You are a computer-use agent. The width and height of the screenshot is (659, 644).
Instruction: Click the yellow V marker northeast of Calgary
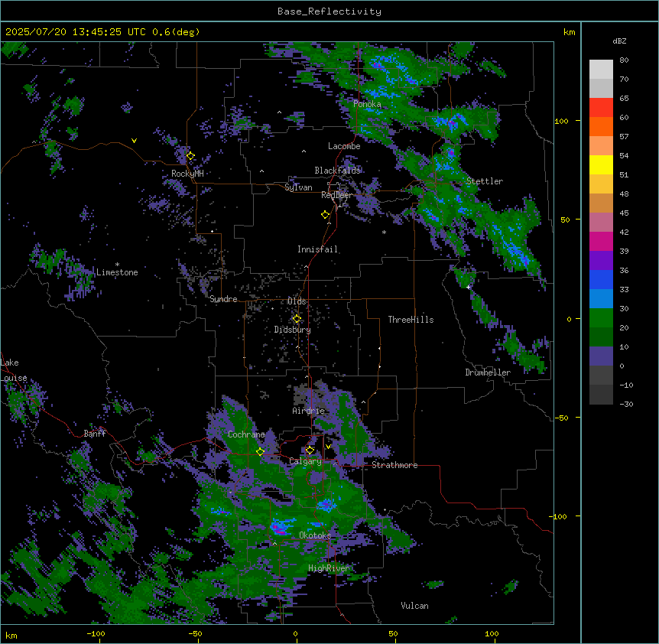328,447
